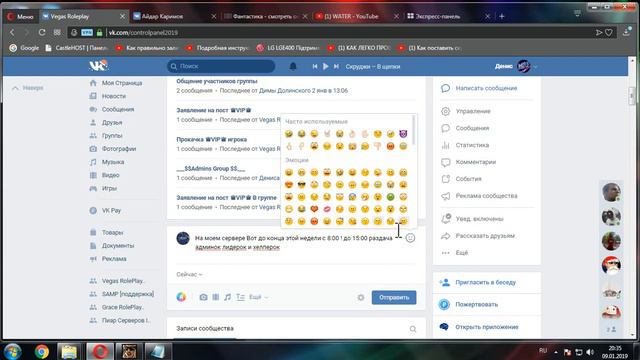This screenshot has width=640, height=360.
Task: Attach audio via music note icon
Action: pyautogui.click(x=227, y=297)
